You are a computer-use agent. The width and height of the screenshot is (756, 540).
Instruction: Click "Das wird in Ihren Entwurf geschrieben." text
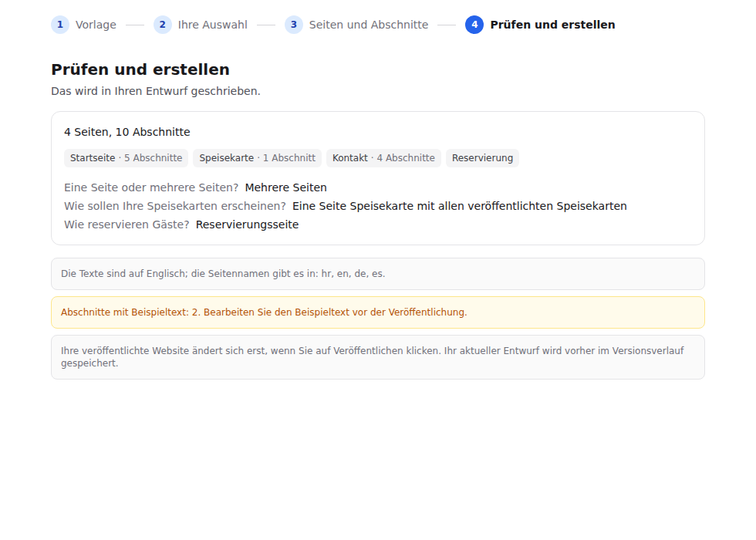[156, 91]
